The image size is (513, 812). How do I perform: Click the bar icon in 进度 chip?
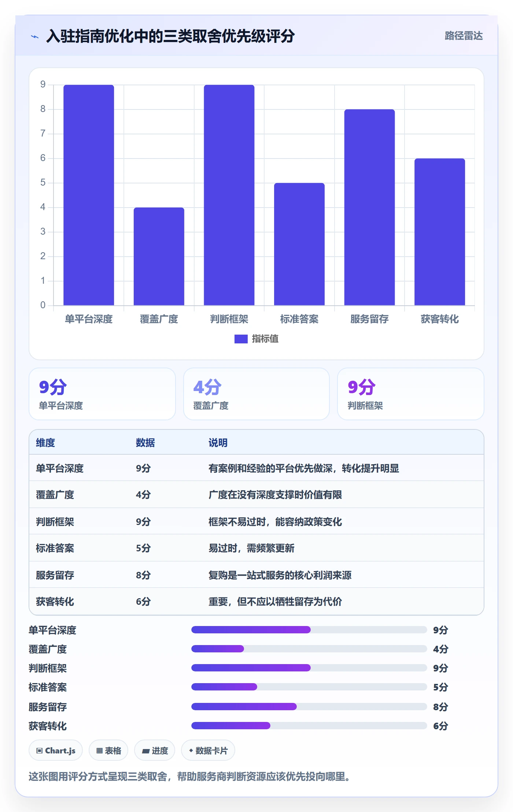coord(146,751)
